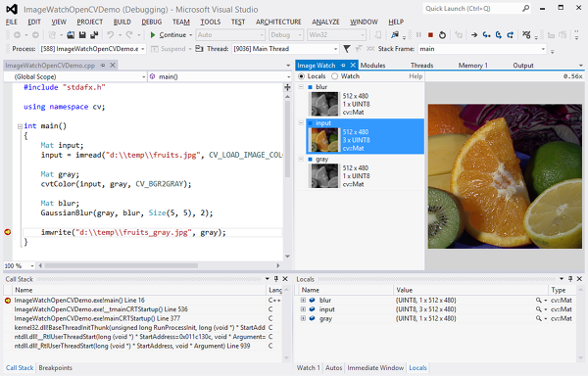Viewport: 588px width, 376px height.
Task: Expand the gray variable in Locals
Action: click(x=303, y=318)
